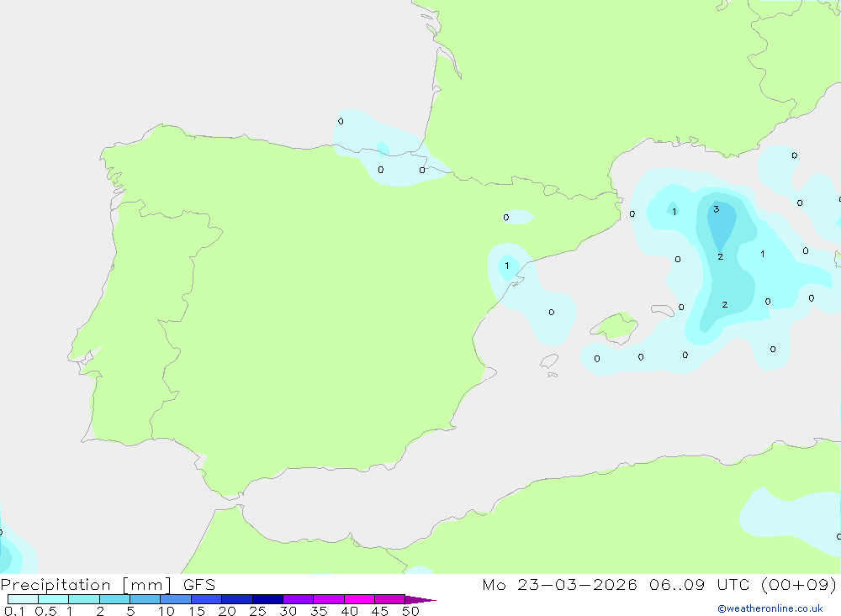Pick the magenta 40–45 mm legend segment
841x616 pixels.
point(359,599)
